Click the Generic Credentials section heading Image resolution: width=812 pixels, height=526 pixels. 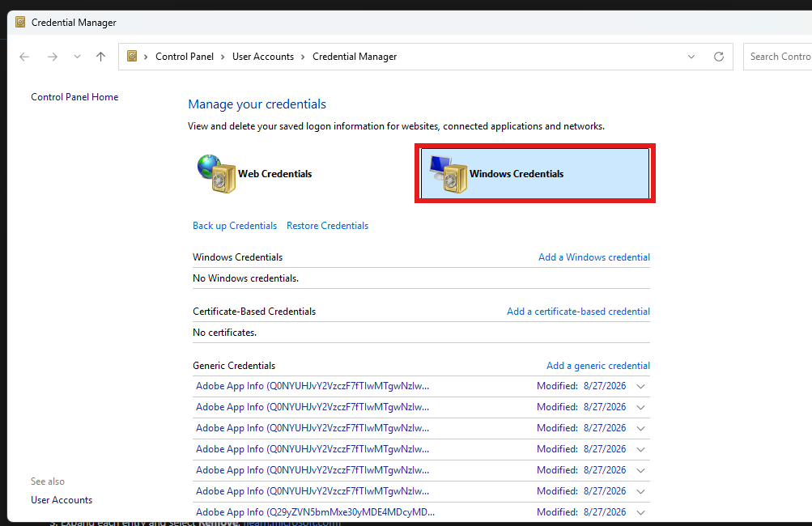pos(234,366)
